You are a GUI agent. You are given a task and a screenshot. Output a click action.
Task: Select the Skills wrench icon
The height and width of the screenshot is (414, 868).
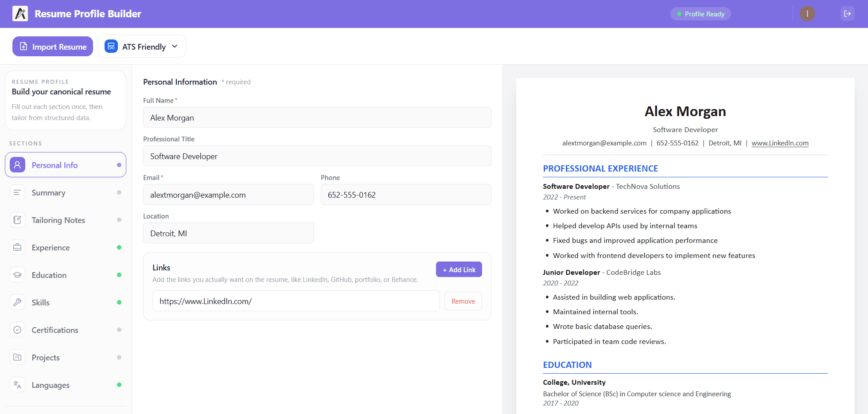[x=17, y=302]
